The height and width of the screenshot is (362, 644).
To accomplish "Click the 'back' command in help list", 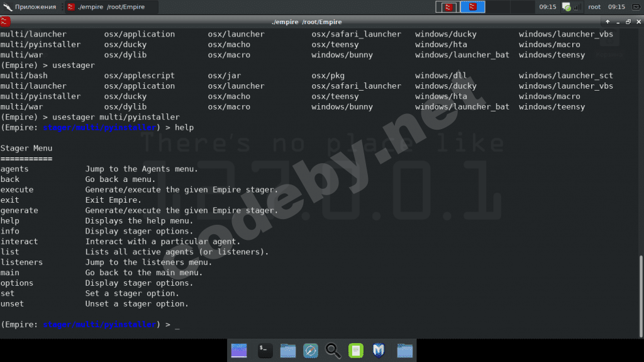I will pos(10,179).
